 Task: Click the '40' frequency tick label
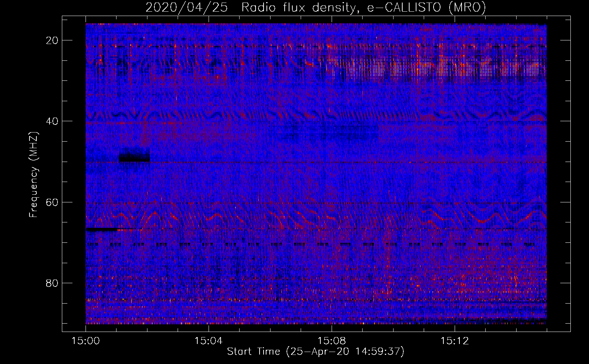tap(52, 121)
